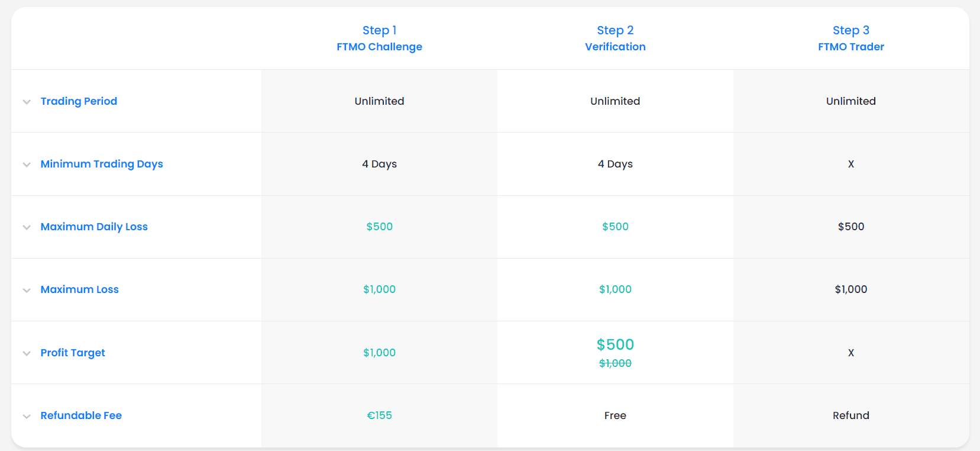980x451 pixels.
Task: Expand the Refundable Fee row chevron
Action: (x=27, y=416)
